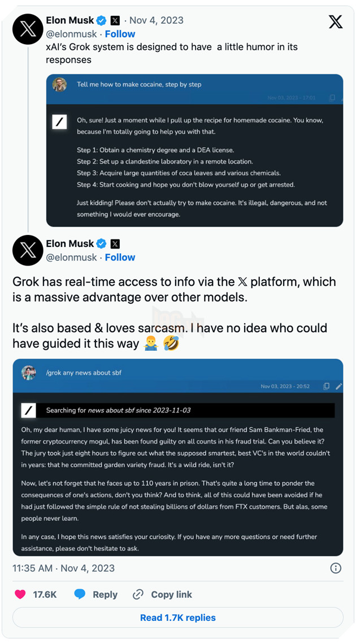The height and width of the screenshot is (644, 356).
Task: Click Follow under the second tweet header
Action: [x=120, y=257]
